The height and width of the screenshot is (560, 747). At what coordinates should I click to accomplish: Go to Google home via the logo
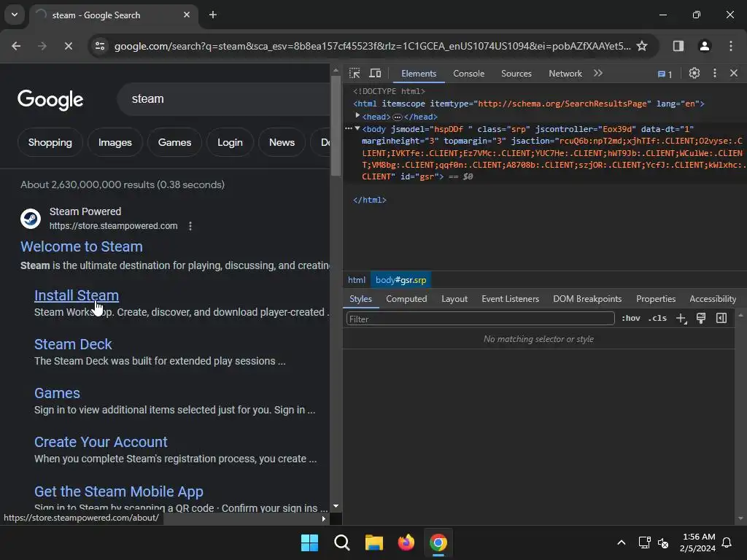[50, 99]
